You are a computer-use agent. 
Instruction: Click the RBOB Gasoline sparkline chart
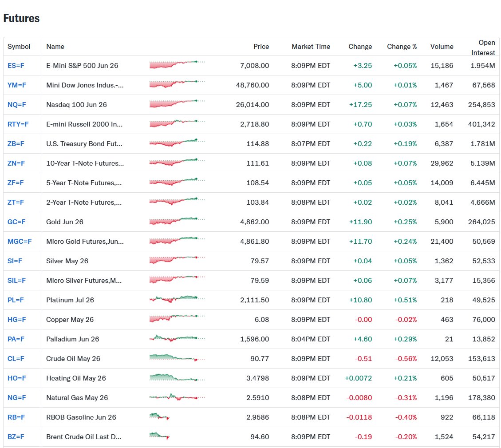tap(160, 417)
